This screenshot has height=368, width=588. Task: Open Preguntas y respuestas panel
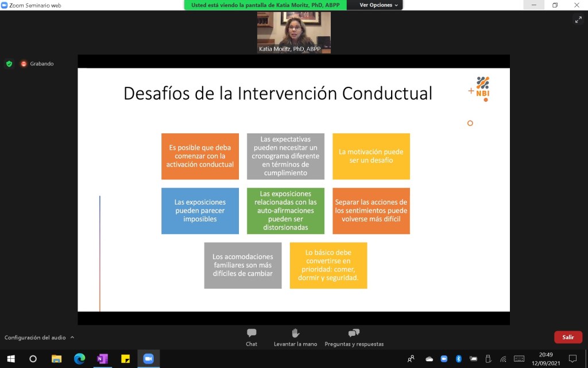pos(354,337)
